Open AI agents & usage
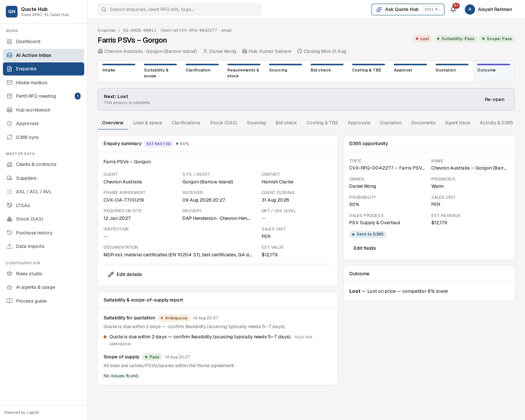This screenshot has height=420, width=525. (44, 287)
